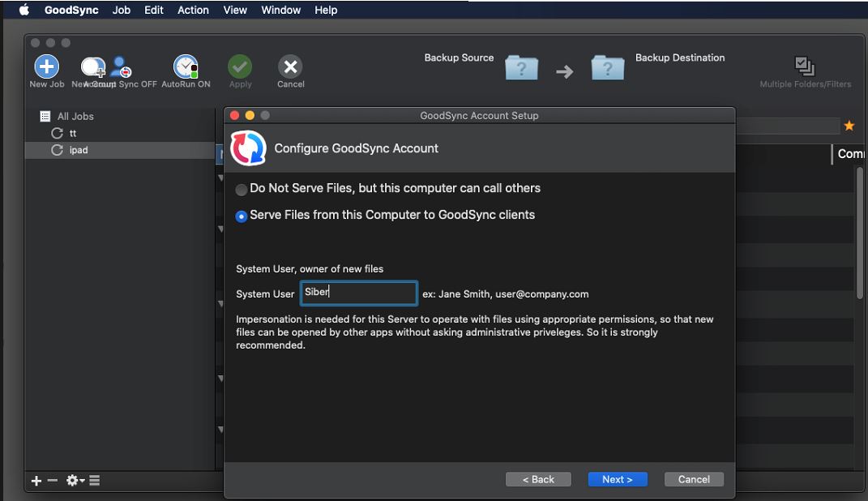Open the Action menu
The height and width of the screenshot is (501, 868).
click(194, 10)
